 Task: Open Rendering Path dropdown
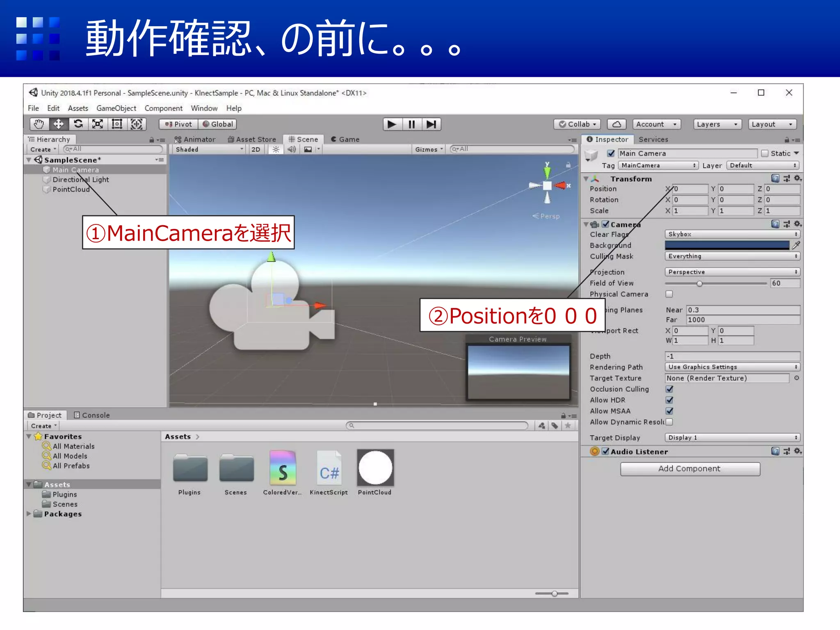[x=733, y=367]
